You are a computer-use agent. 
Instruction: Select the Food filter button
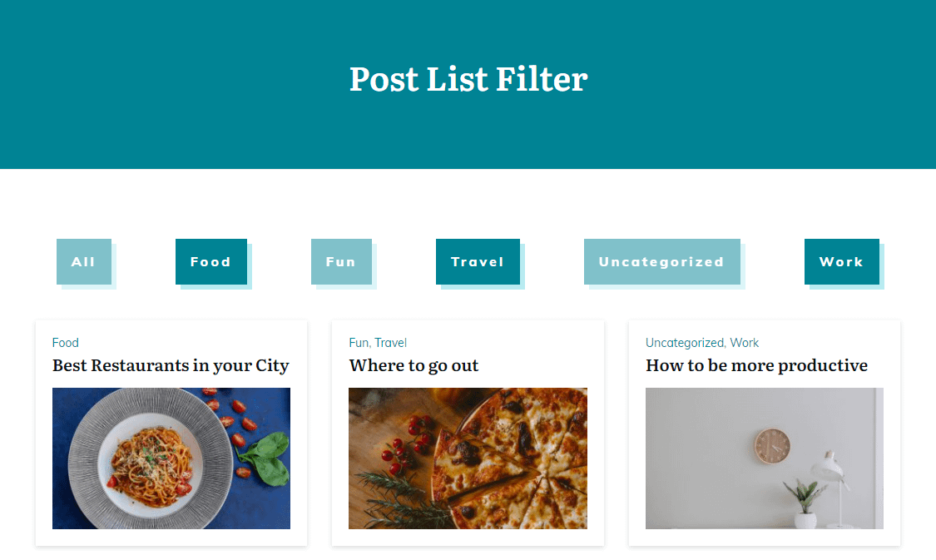210,261
